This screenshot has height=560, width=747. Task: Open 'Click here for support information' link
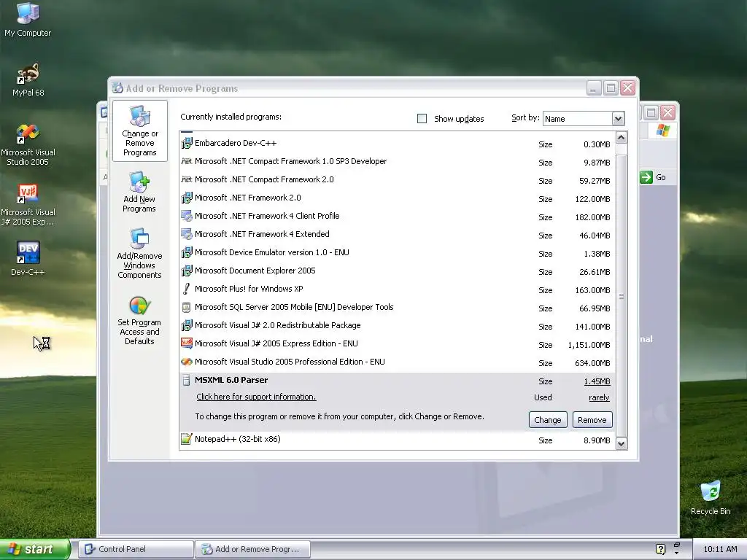(x=256, y=397)
